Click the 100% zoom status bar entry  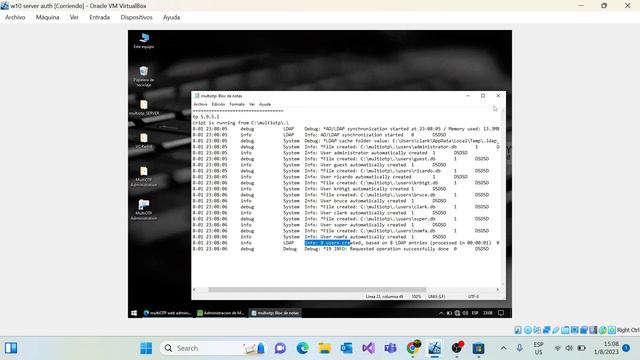pos(416,297)
